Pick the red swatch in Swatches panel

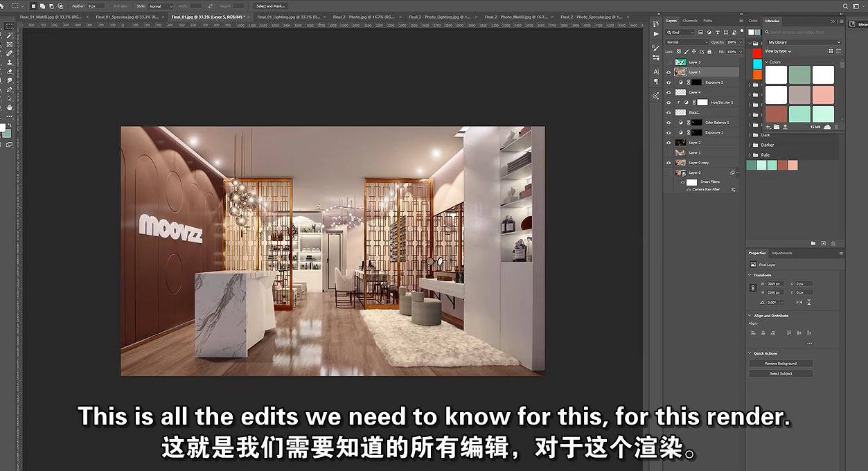click(757, 53)
